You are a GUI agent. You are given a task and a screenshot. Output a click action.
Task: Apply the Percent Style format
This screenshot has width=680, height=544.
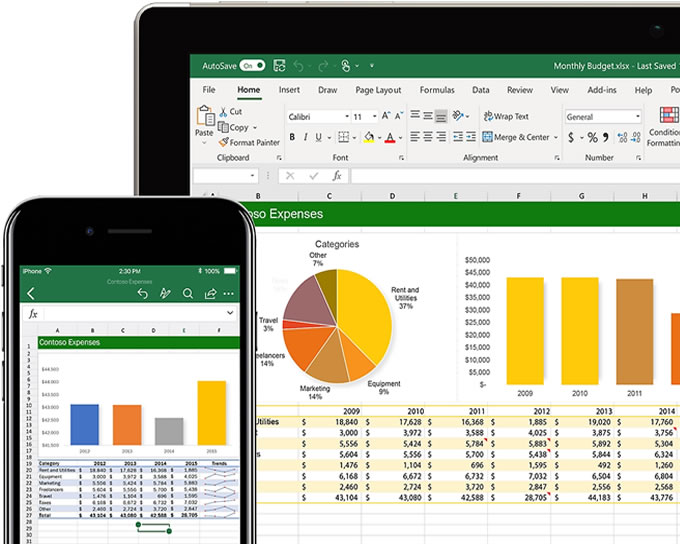(x=592, y=138)
